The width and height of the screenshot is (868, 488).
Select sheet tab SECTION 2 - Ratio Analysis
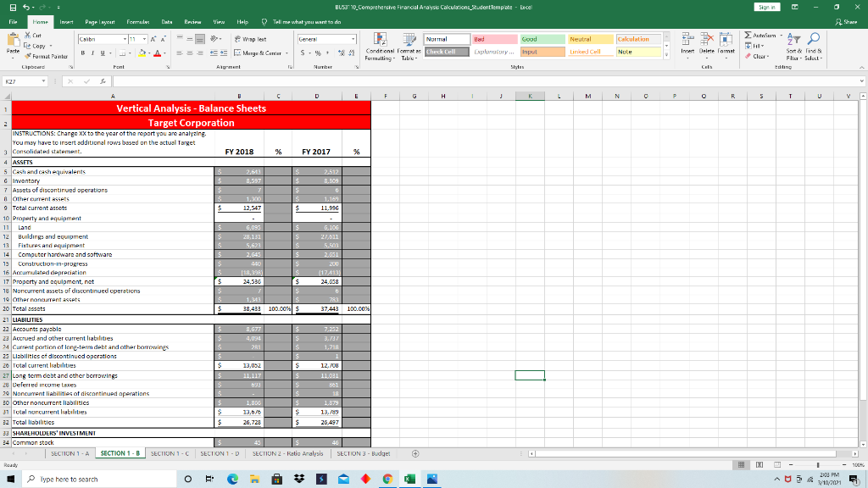tap(287, 454)
